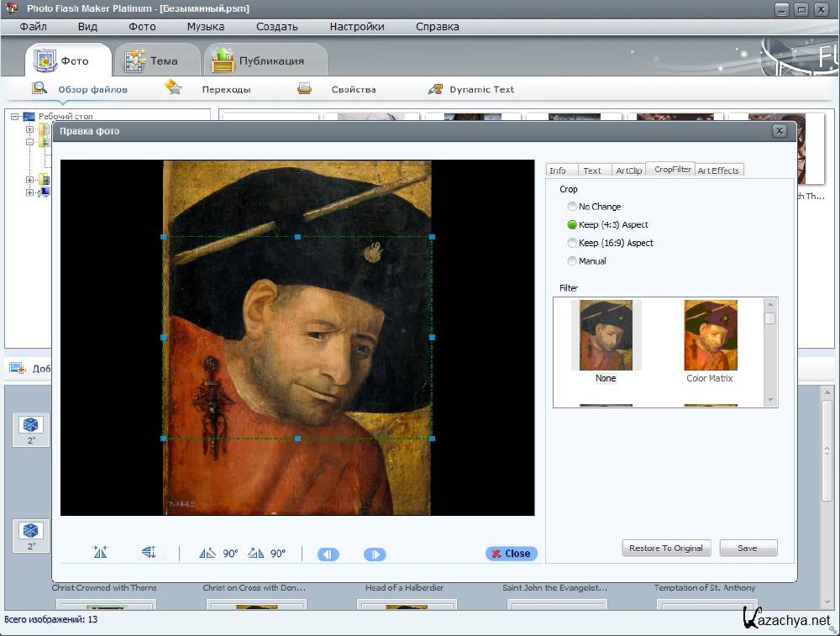The width and height of the screenshot is (840, 636).
Task: Click the vertical flip icon
Action: (x=149, y=553)
